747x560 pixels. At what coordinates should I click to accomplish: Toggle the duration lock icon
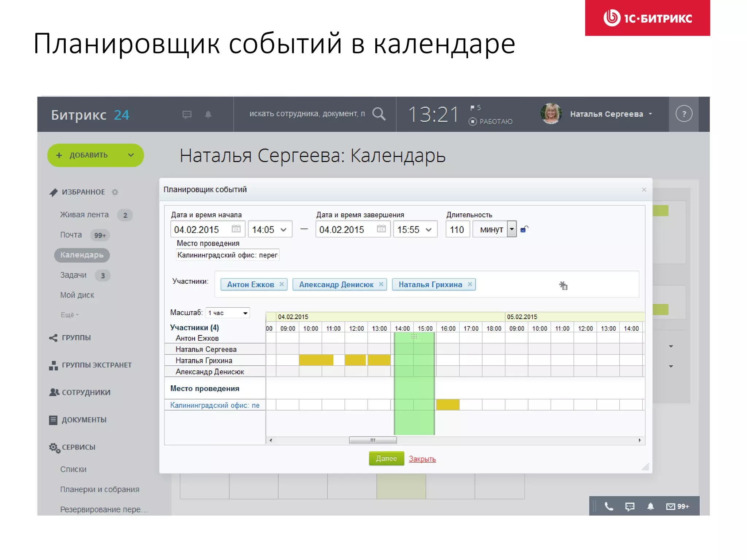pyautogui.click(x=524, y=229)
